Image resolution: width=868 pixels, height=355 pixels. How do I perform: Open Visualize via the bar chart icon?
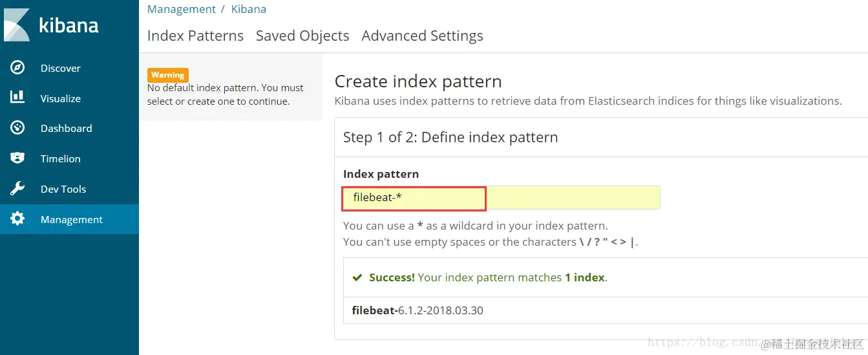[17, 98]
